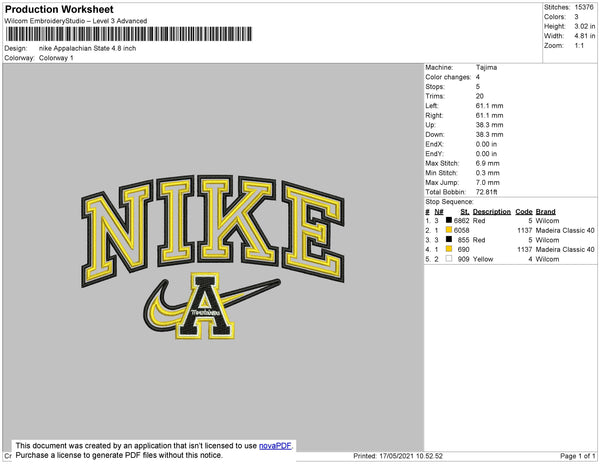Select the Production Worksheet heading

click(x=59, y=9)
